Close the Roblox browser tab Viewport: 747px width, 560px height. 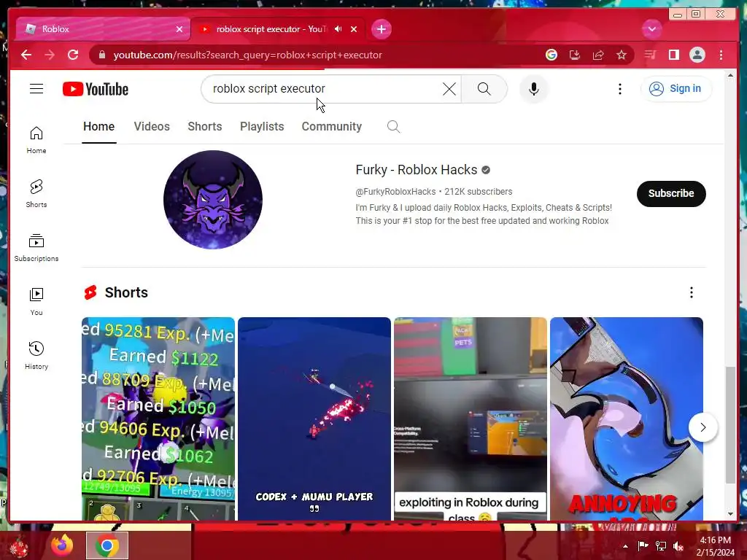coord(179,29)
